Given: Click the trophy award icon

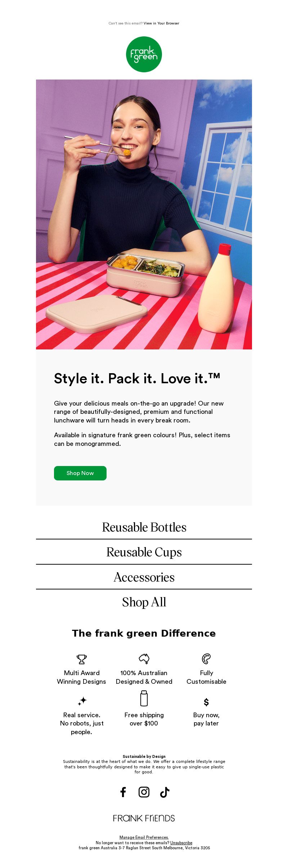Looking at the screenshot, I should (x=82, y=659).
